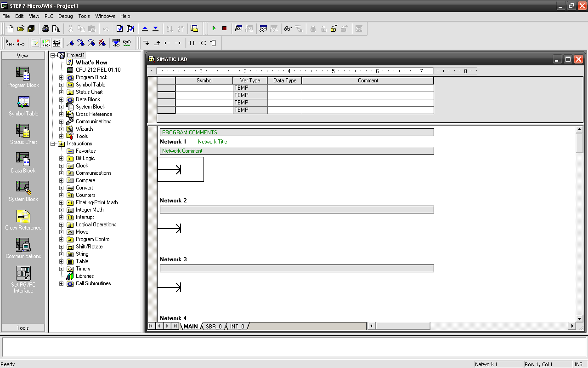Switch to the SBR_0 tab
The image size is (588, 368).
(214, 326)
